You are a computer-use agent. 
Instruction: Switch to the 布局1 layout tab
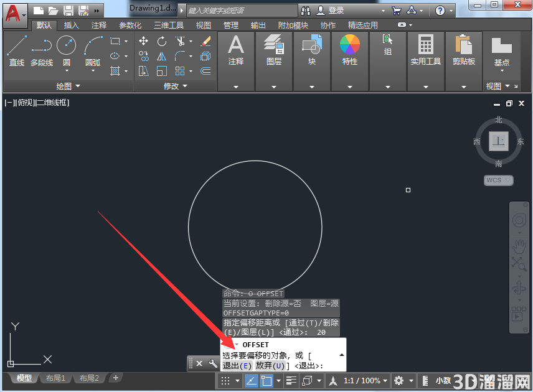point(55,378)
